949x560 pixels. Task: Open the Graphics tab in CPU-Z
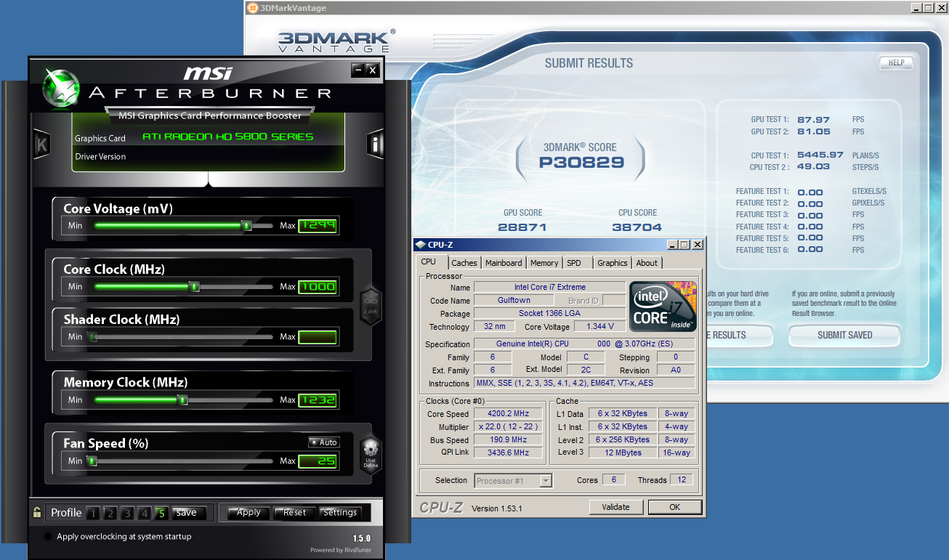(613, 263)
